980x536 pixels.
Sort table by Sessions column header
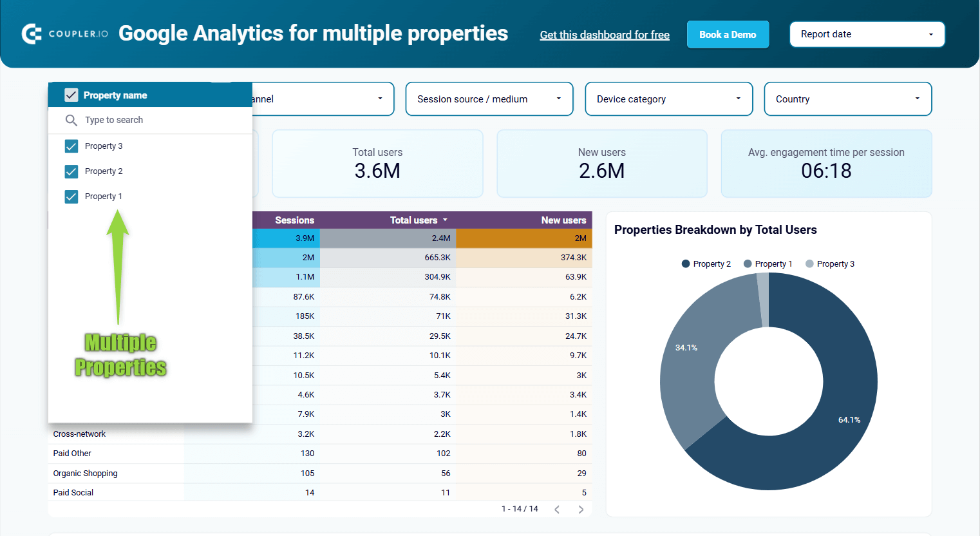point(294,220)
